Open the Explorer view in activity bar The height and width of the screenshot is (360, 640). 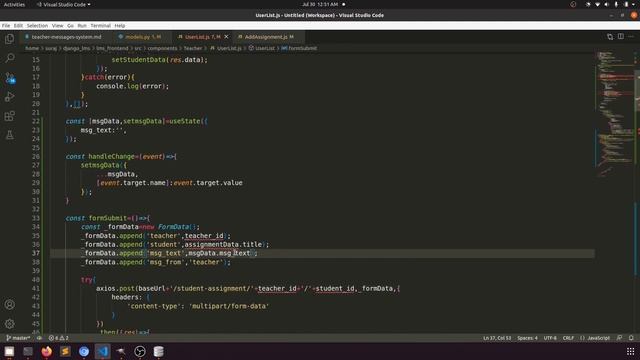click(10, 39)
